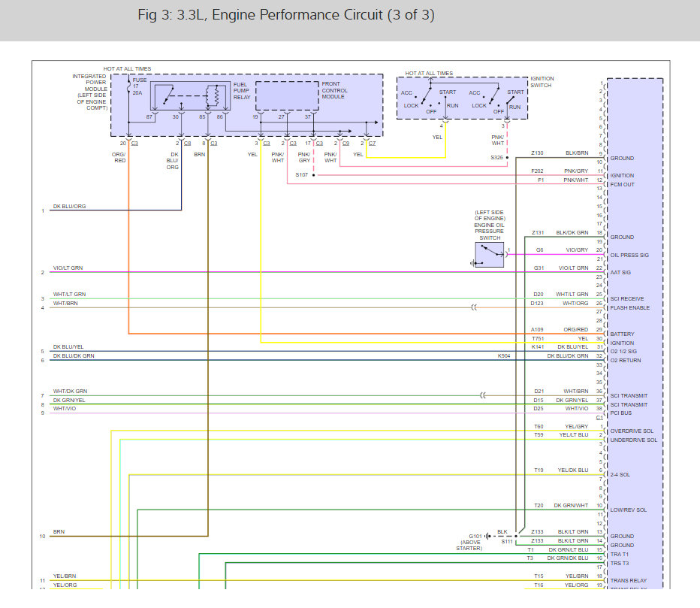This screenshot has height=608, width=700.
Task: Click circuit code T16
Action: coord(539,585)
